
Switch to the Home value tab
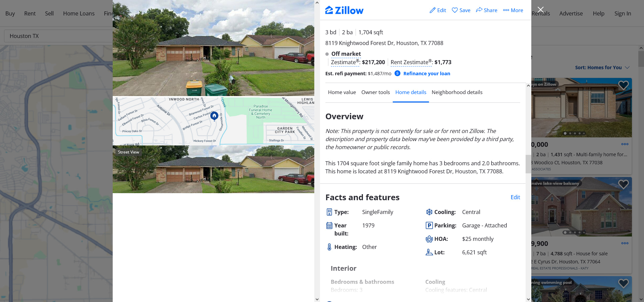tap(342, 92)
